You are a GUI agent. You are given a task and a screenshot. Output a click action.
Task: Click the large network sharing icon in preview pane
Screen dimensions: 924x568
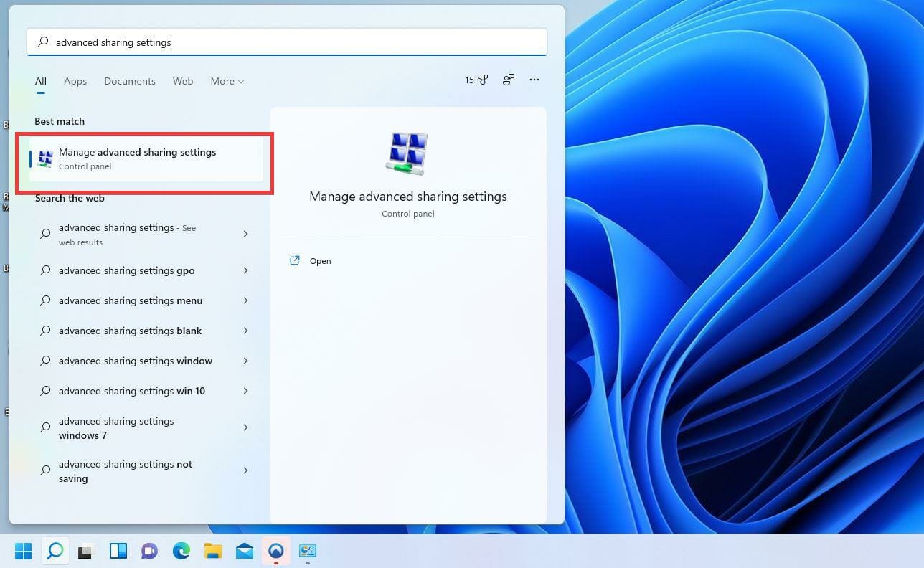407,153
